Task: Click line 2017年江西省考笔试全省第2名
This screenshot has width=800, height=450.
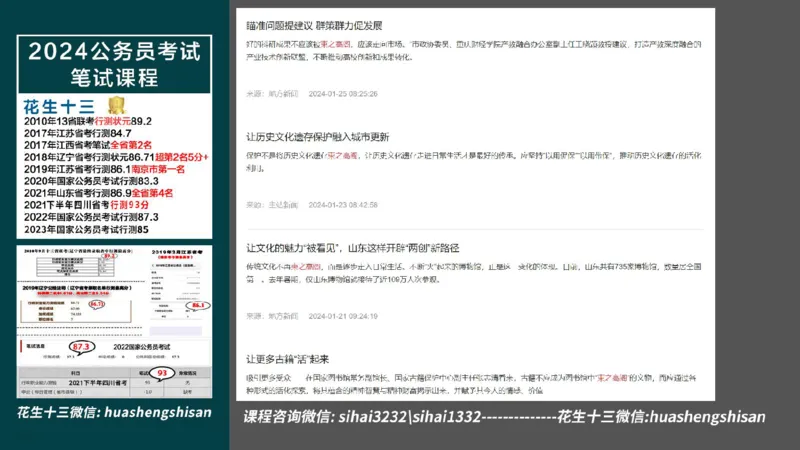Action: pyautogui.click(x=88, y=145)
